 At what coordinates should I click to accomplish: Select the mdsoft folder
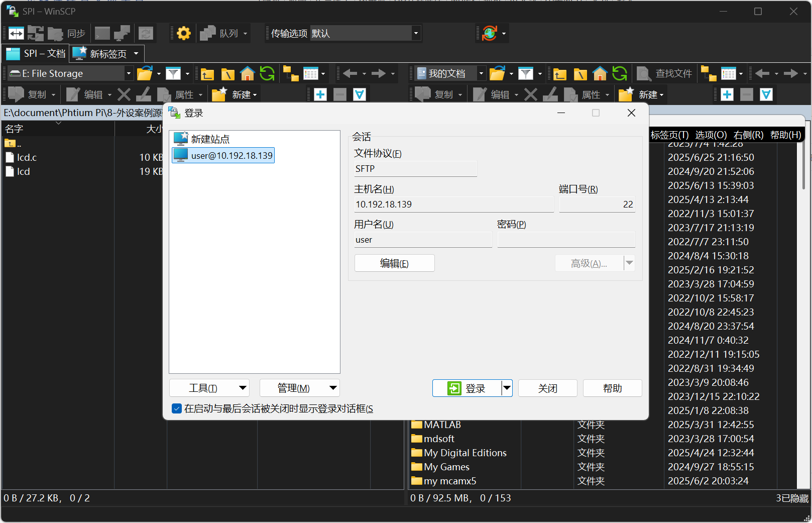pyautogui.click(x=433, y=439)
